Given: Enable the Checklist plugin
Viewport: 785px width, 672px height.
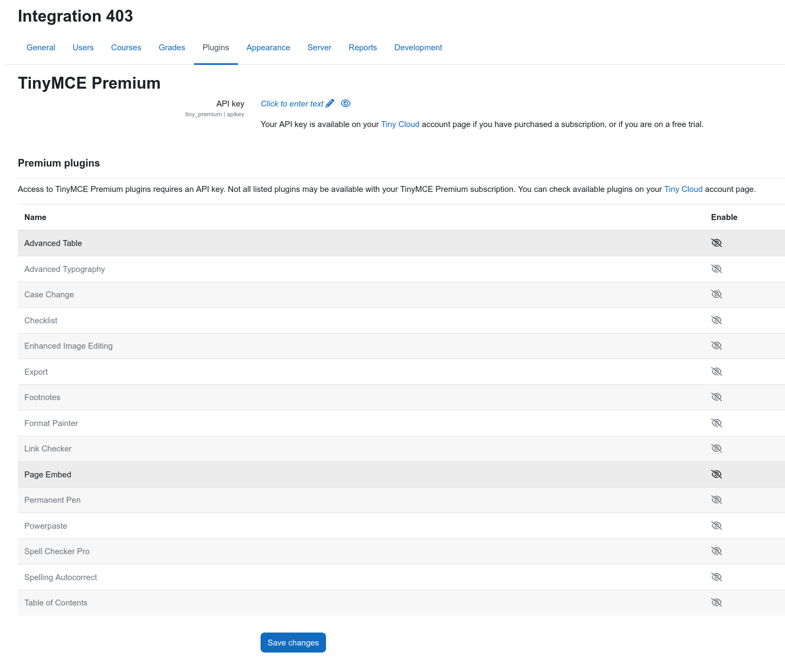Looking at the screenshot, I should click(x=716, y=320).
